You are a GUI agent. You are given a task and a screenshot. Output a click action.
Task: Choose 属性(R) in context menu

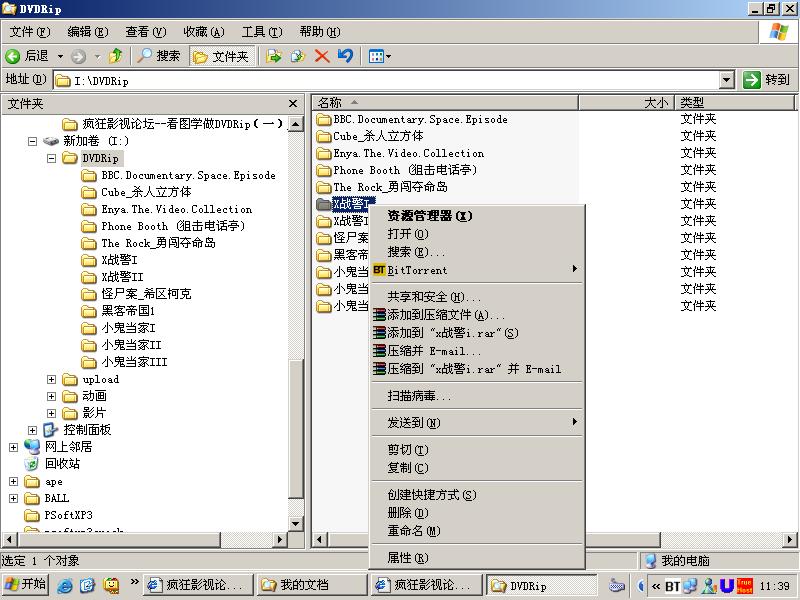(478, 558)
